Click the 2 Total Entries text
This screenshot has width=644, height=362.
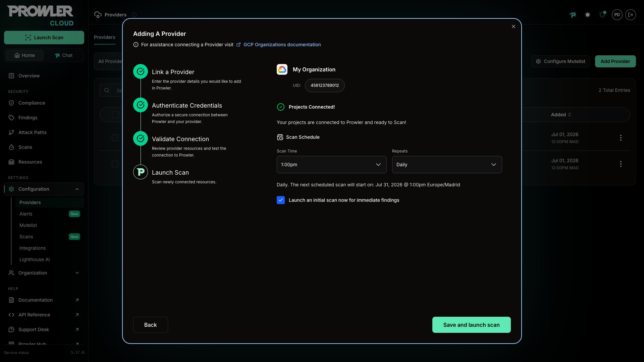(614, 90)
